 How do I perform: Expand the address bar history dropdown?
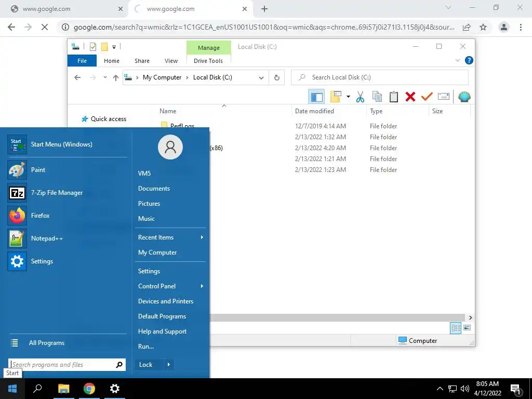pyautogui.click(x=261, y=78)
